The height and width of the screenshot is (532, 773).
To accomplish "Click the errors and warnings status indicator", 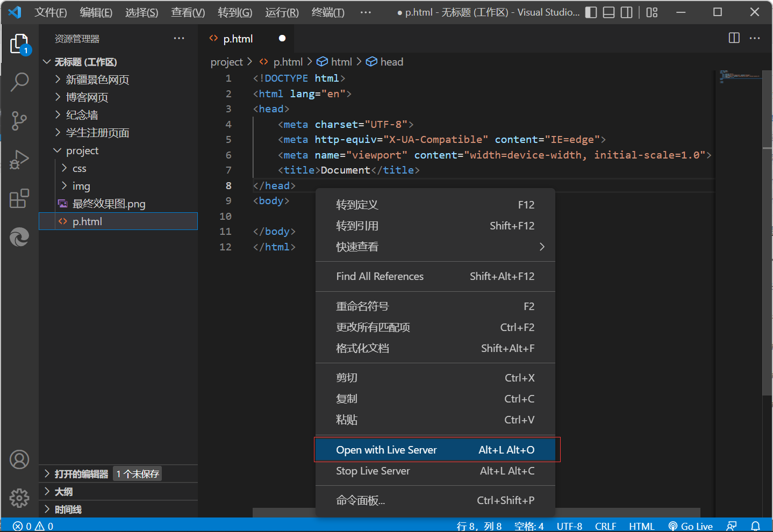I will click(33, 526).
